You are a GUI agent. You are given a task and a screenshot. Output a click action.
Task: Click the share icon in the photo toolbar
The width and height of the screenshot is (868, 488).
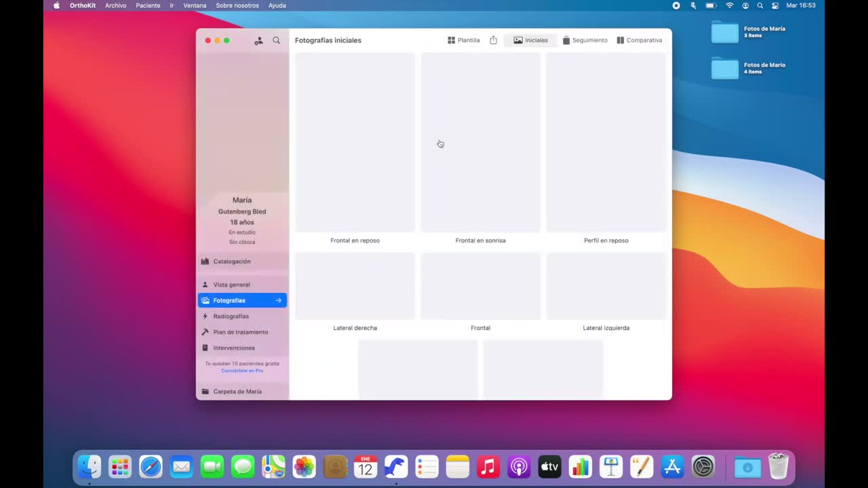tap(493, 40)
